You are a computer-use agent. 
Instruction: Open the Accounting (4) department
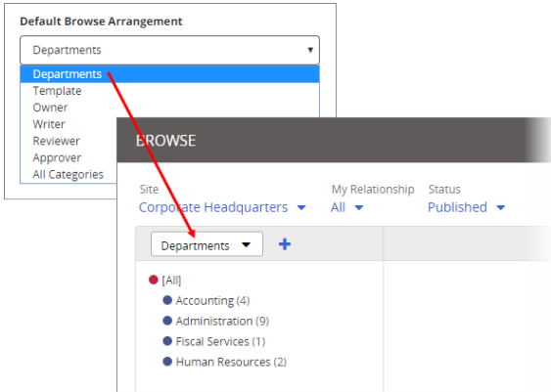pyautogui.click(x=212, y=301)
